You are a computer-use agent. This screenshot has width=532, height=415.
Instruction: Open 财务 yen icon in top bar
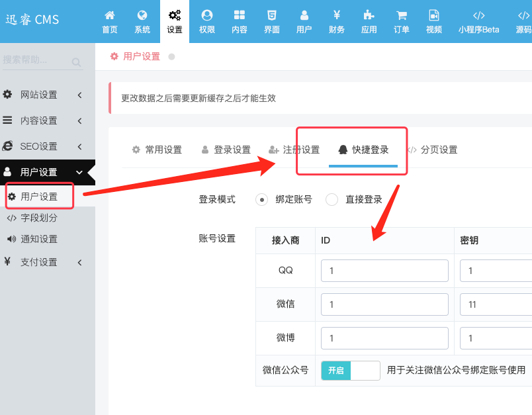pos(337,15)
